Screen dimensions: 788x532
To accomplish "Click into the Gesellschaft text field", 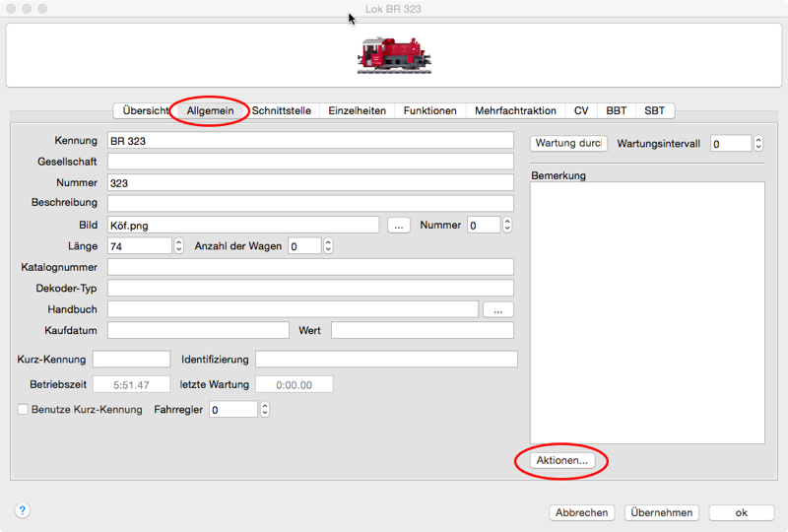I will click(x=310, y=162).
